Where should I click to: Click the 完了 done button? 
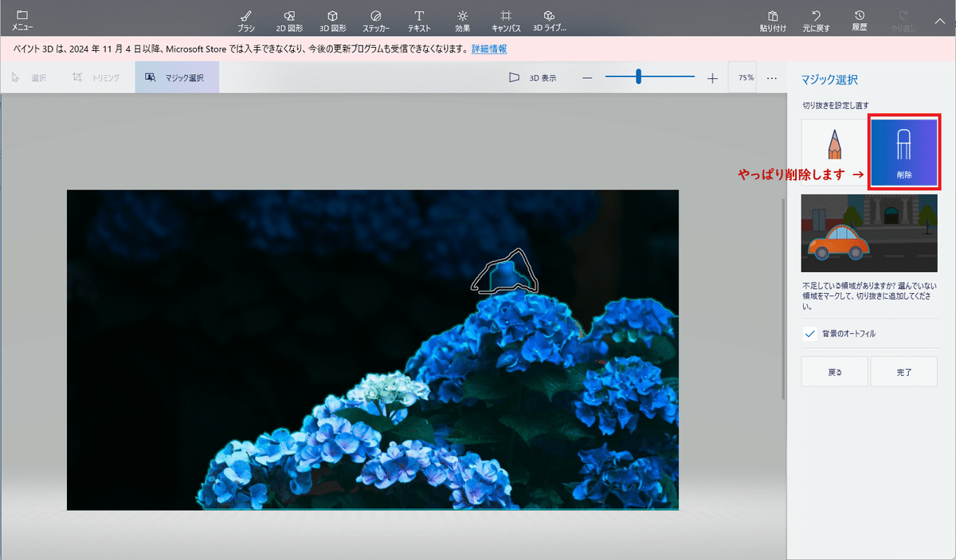904,372
